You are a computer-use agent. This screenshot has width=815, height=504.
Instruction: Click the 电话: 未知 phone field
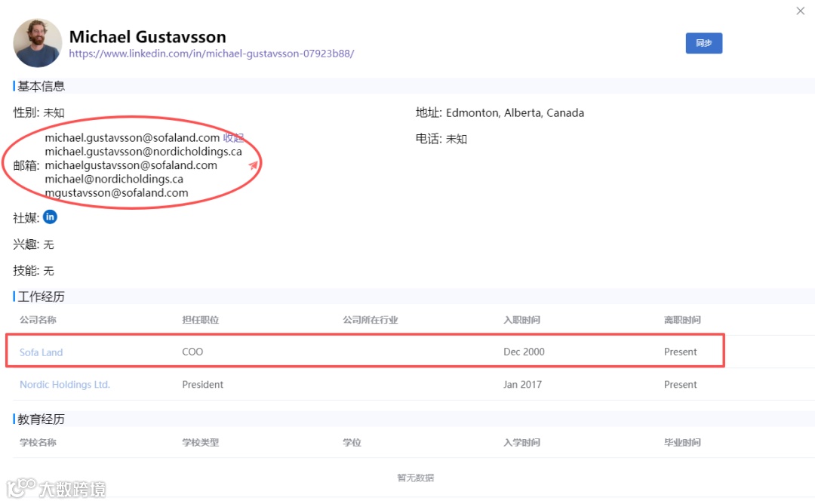(x=441, y=139)
